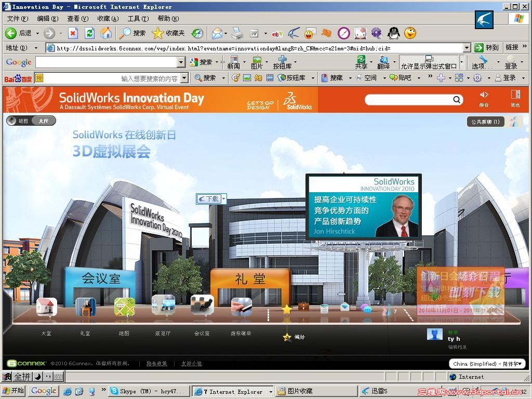Screen dimensions: 532x399
Task: Click the 开始 Start button
Action: click(14, 391)
